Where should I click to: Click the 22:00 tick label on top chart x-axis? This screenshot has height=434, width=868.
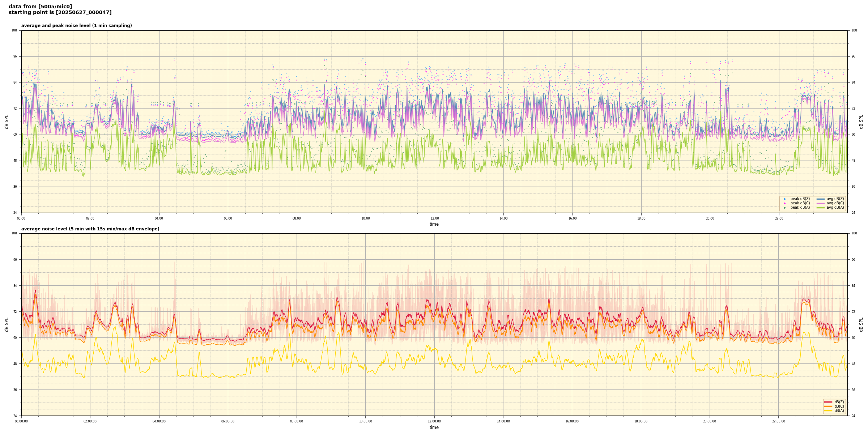pos(779,218)
